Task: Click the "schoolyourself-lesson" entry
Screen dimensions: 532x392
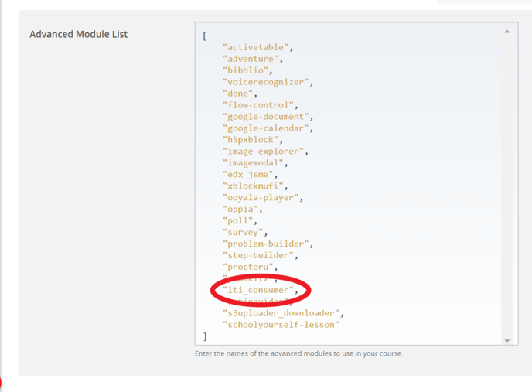Action: click(281, 325)
